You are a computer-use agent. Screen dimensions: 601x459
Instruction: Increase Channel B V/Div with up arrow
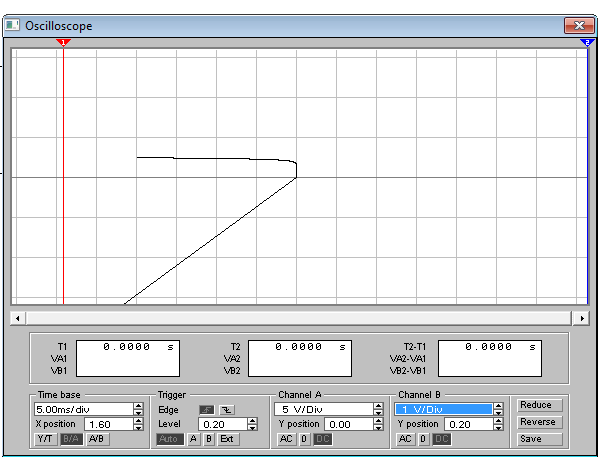[498, 406]
